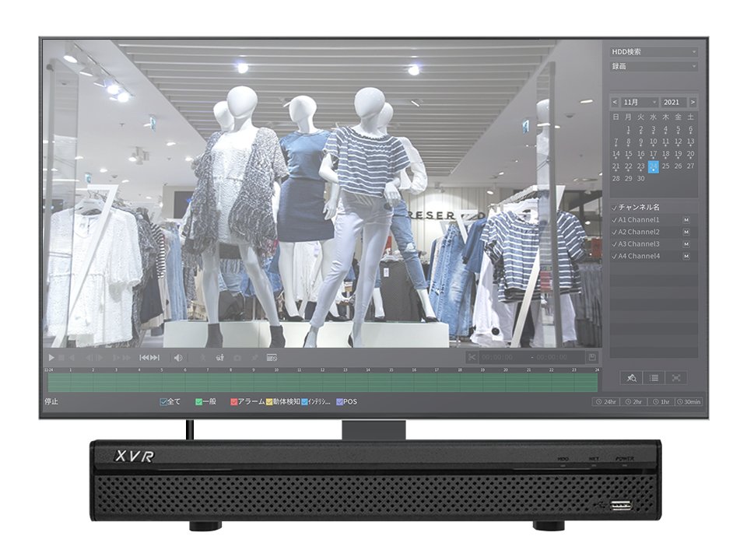Switch to fullscreen view
747x560 pixels.
(676, 378)
